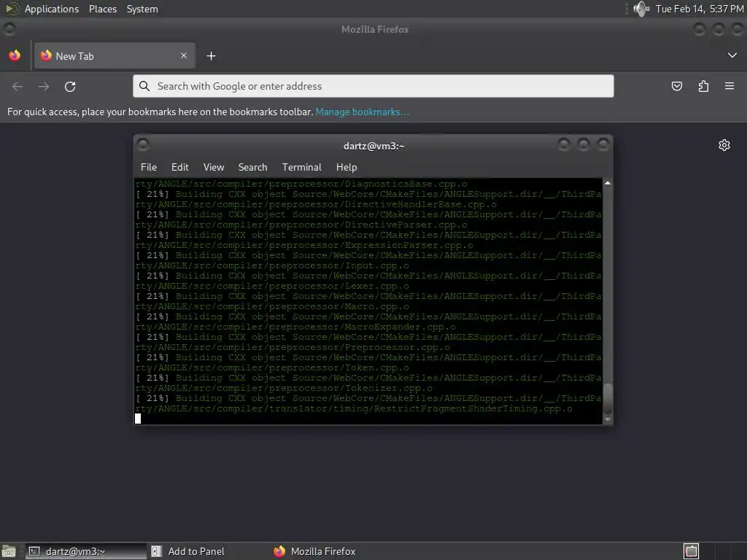Viewport: 747px width, 560px height.
Task: Switch to dartz@vm3:~ taskbar button
Action: pyautogui.click(x=86, y=551)
